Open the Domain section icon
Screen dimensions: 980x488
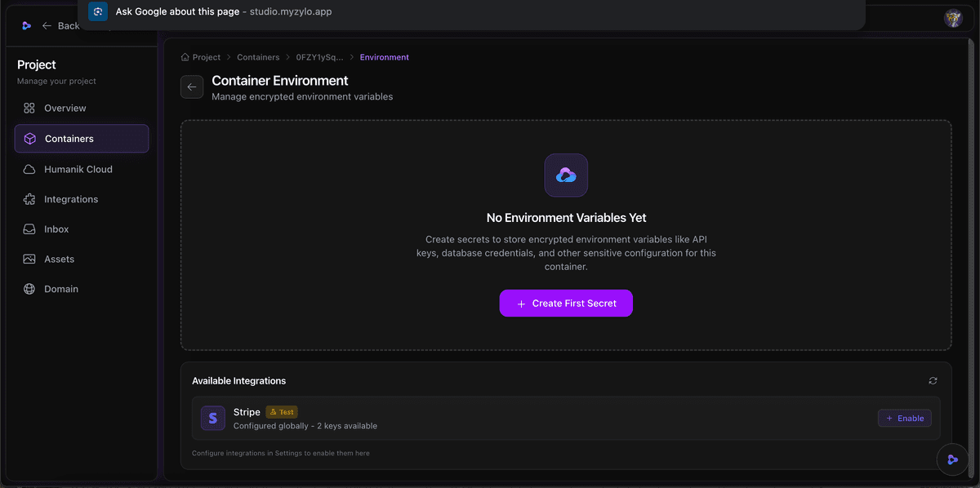click(x=29, y=288)
